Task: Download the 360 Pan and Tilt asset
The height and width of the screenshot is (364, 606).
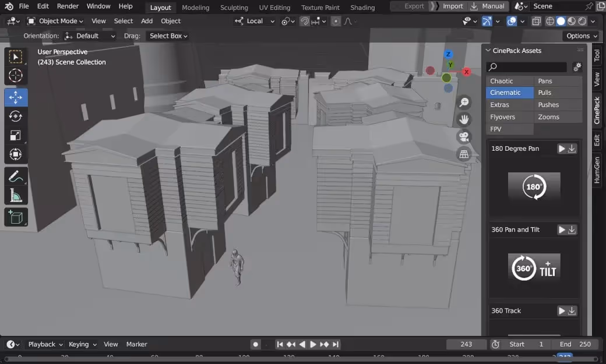Action: tap(572, 230)
